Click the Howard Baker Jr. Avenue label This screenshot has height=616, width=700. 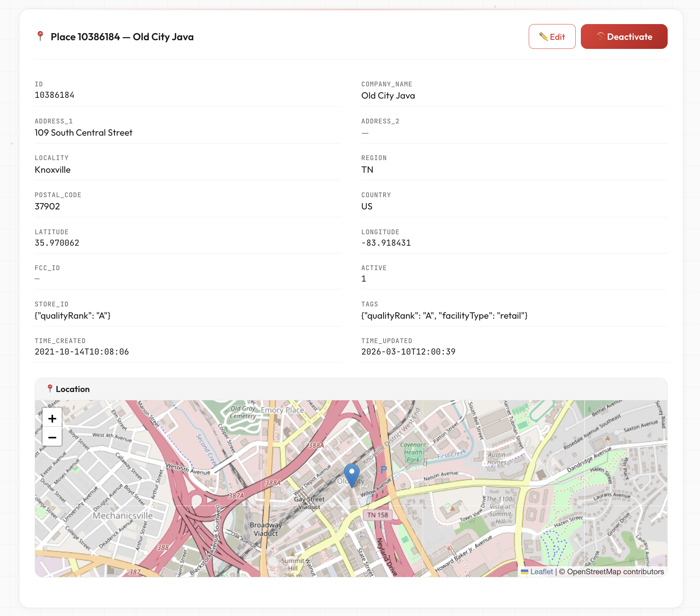coord(464,553)
